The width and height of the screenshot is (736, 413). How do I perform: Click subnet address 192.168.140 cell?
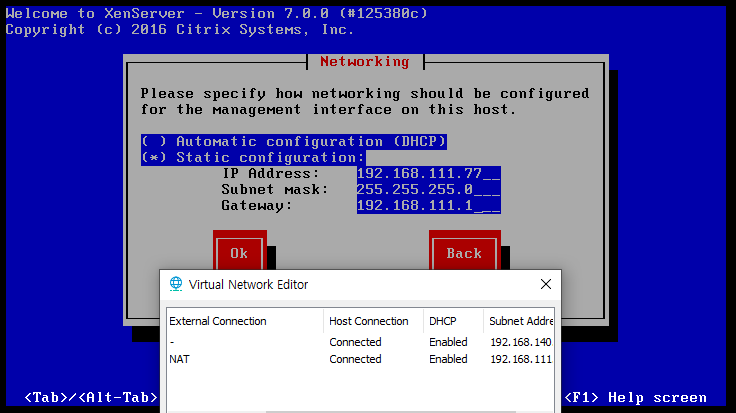pos(521,342)
